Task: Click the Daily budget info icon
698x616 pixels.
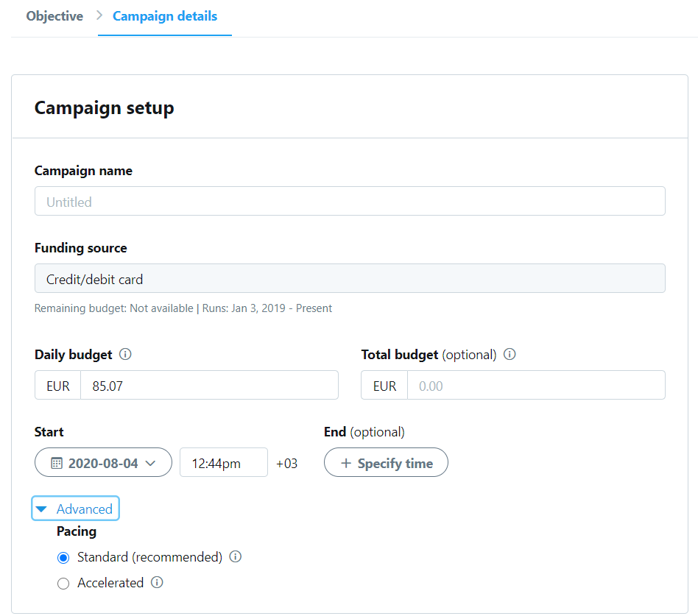Action: pos(125,354)
